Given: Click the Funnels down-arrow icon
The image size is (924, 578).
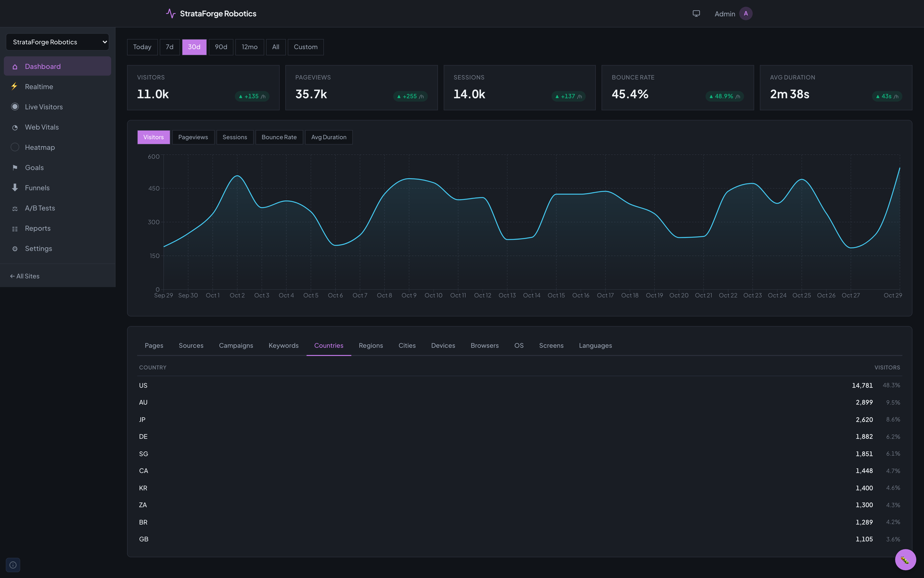Looking at the screenshot, I should point(15,188).
